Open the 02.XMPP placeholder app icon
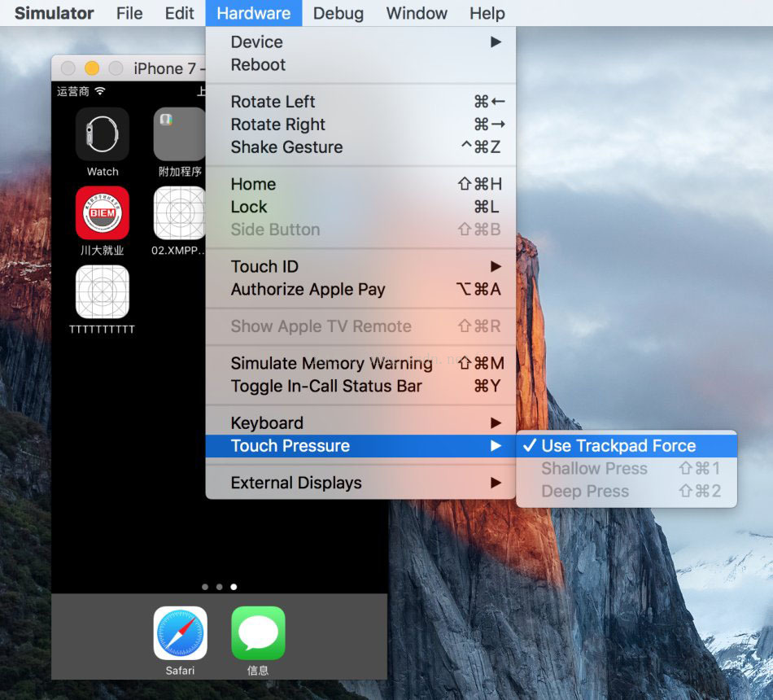The image size is (773, 700). pyautogui.click(x=180, y=213)
